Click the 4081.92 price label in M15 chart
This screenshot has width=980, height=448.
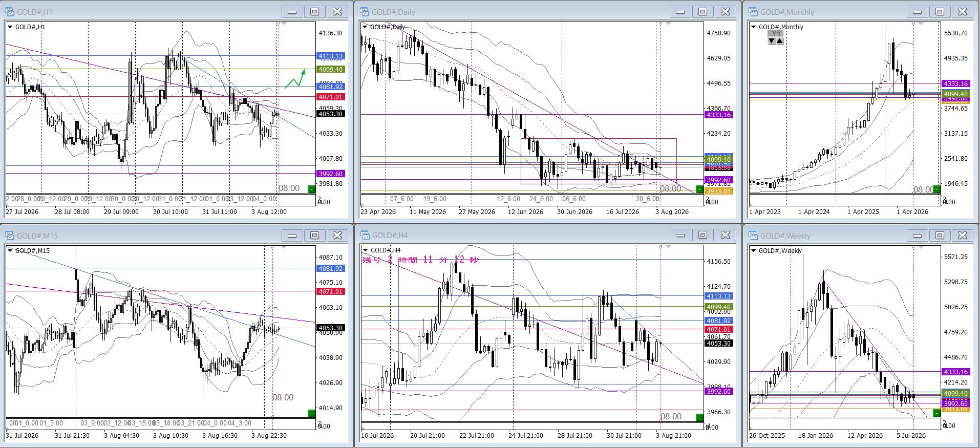[x=331, y=268]
